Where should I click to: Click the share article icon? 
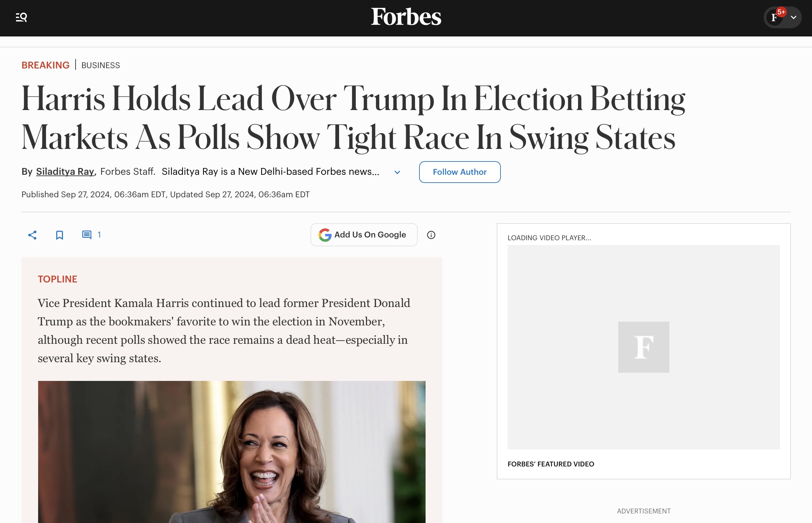coord(32,235)
